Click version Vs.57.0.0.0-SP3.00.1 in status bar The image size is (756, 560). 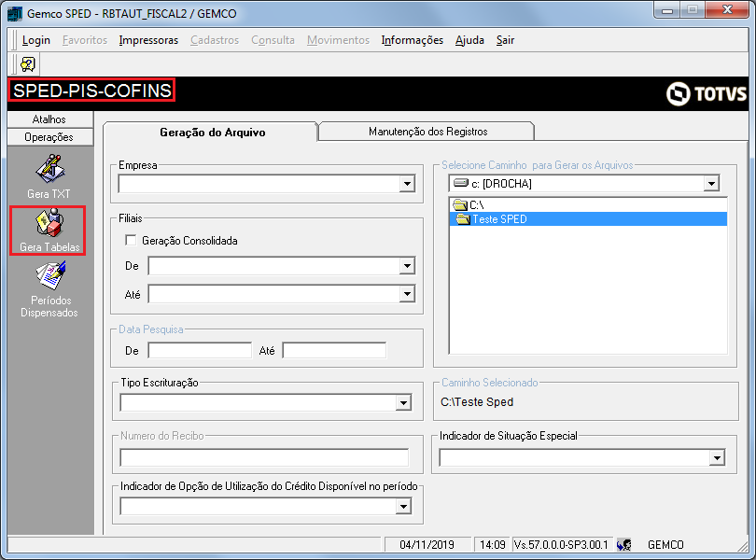[562, 544]
